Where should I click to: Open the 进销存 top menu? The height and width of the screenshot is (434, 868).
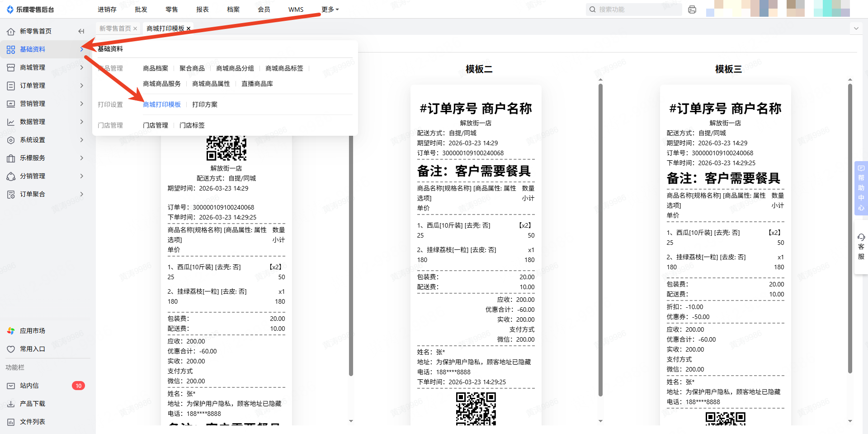[x=107, y=10]
